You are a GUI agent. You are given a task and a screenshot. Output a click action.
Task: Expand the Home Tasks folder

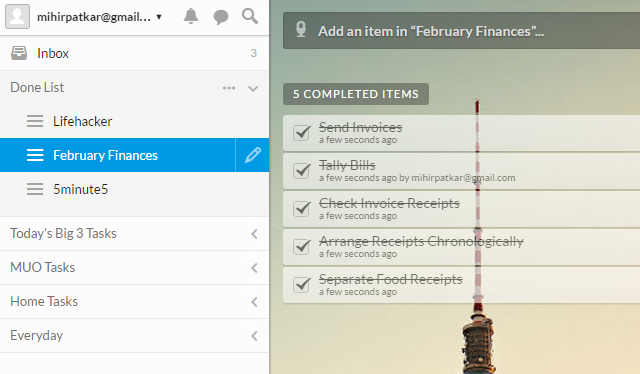click(254, 302)
